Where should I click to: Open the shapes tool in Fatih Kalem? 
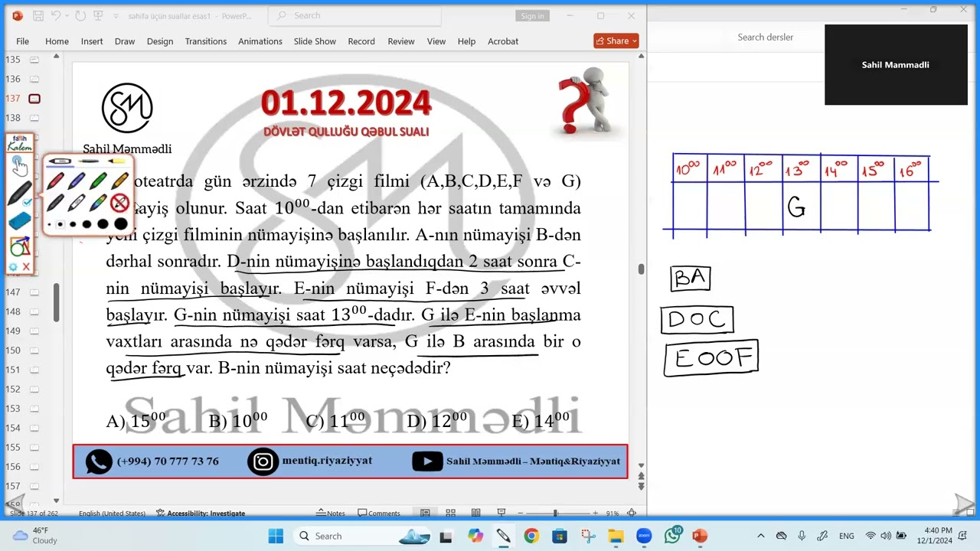coord(19,246)
